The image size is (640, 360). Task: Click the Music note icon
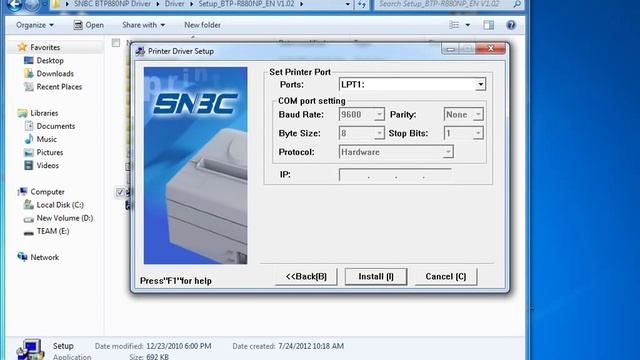29,139
